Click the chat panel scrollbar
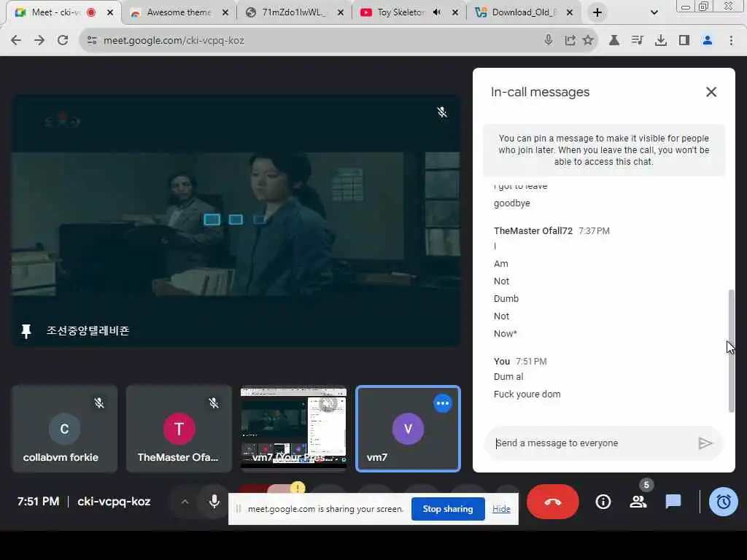 point(731,351)
